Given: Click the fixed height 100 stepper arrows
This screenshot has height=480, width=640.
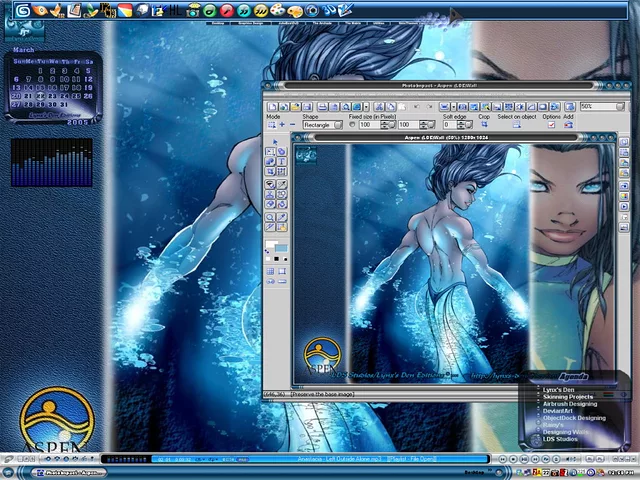Looking at the screenshot, I should (423, 125).
